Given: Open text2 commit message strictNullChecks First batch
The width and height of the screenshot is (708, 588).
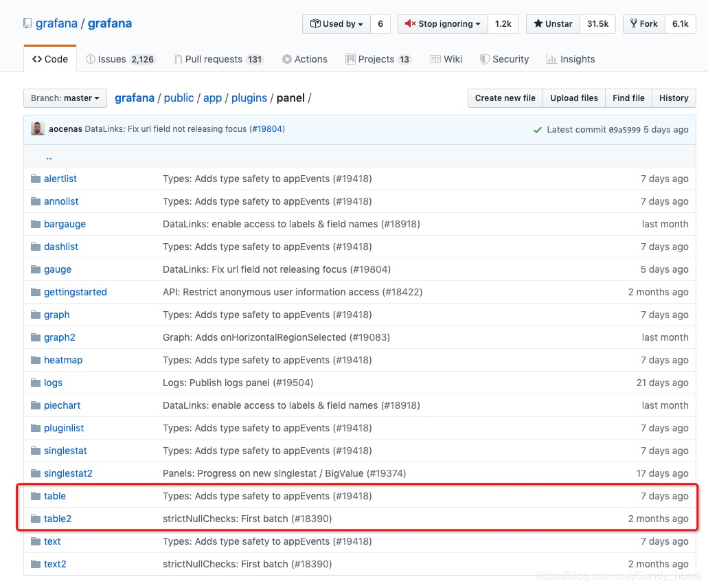Looking at the screenshot, I should (247, 564).
